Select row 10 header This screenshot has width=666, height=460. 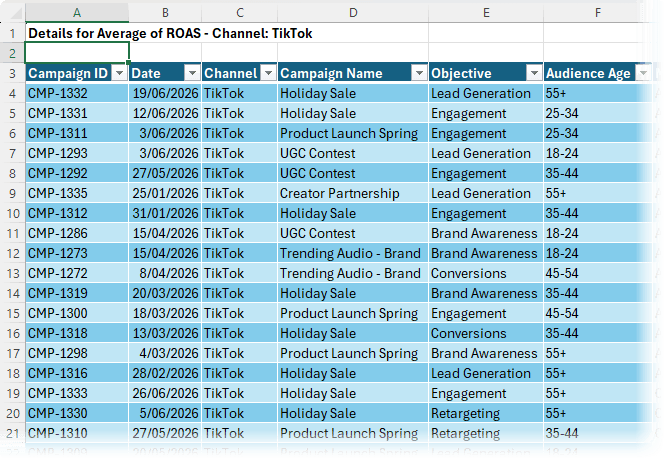[13, 213]
